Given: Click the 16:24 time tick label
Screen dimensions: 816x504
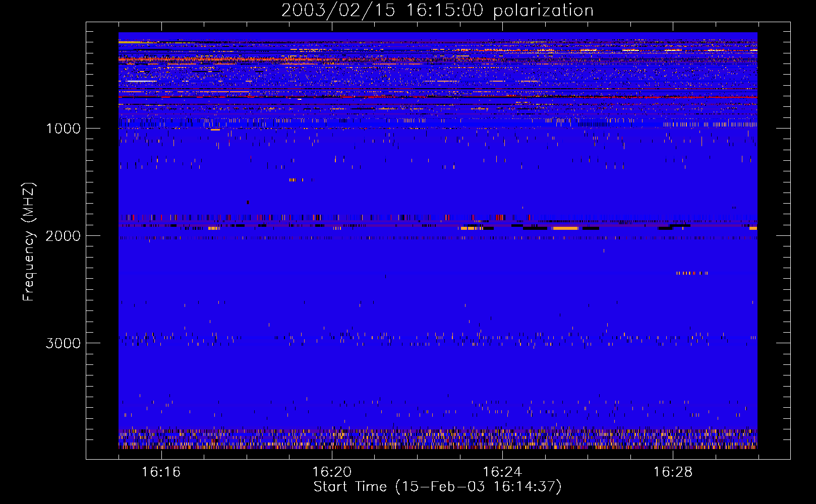Looking at the screenshot, I should 502,472.
